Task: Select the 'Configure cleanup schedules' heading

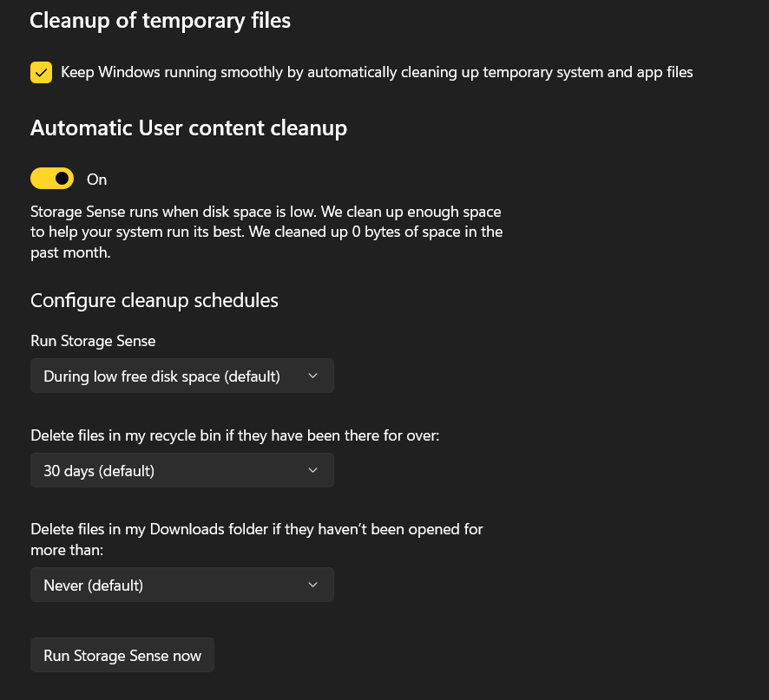Action: click(x=154, y=300)
